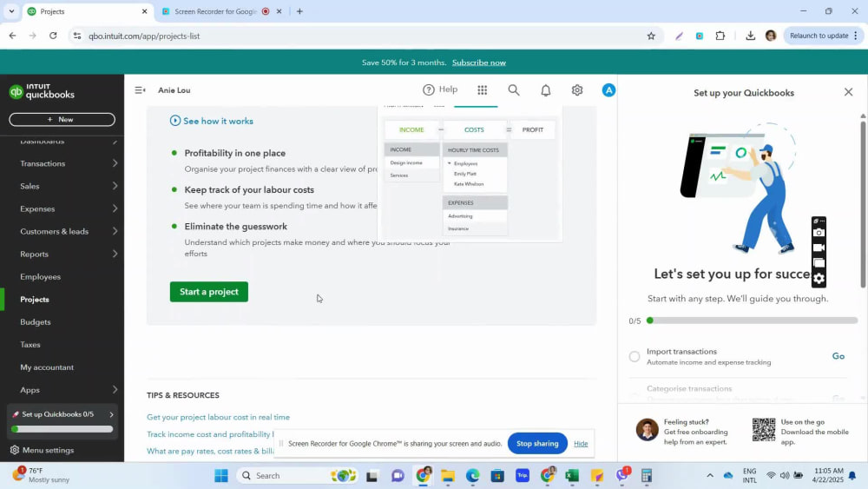Show hidden system tray icons chevron
Screen dimensions: 868x489
pyautogui.click(x=710, y=476)
